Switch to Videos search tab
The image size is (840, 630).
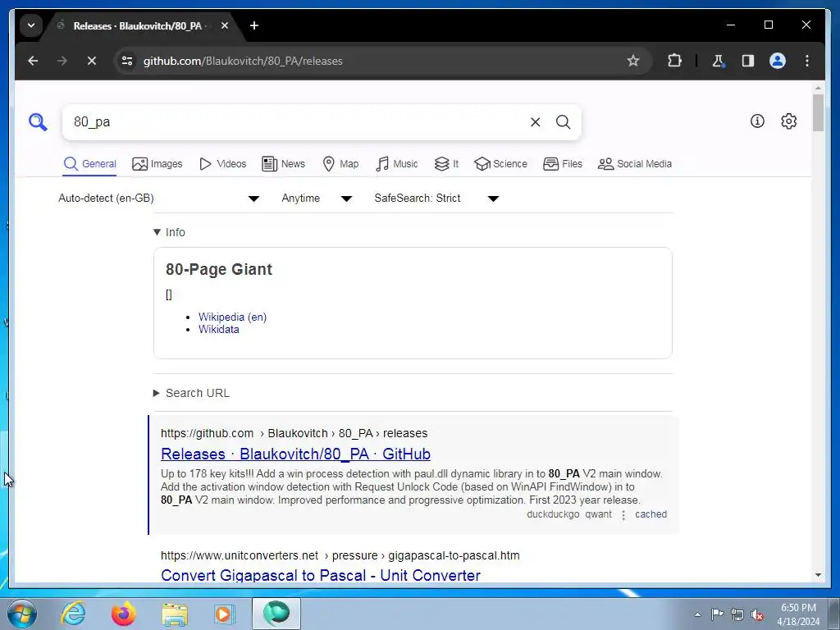click(x=222, y=164)
